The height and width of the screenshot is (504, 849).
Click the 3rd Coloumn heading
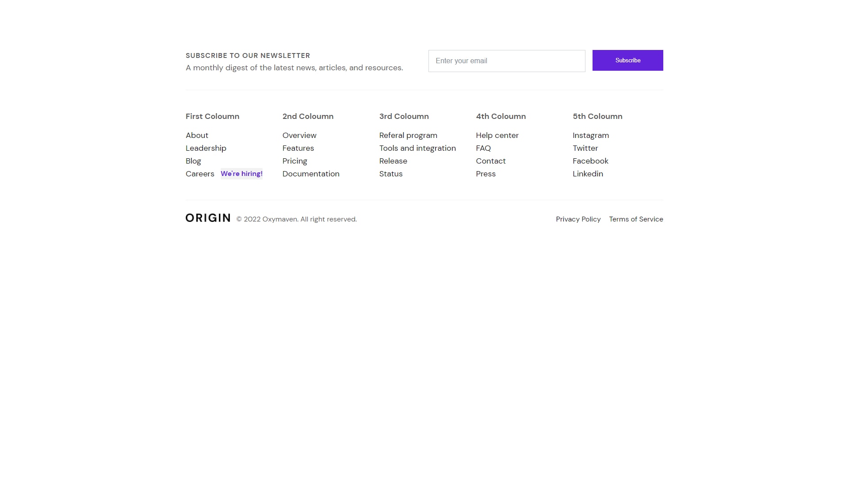pos(404,116)
